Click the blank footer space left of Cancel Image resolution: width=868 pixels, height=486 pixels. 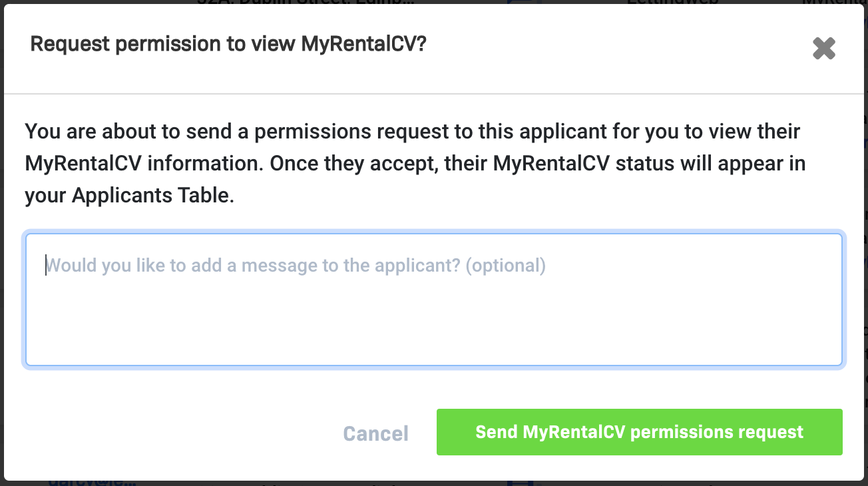pyautogui.click(x=166, y=433)
